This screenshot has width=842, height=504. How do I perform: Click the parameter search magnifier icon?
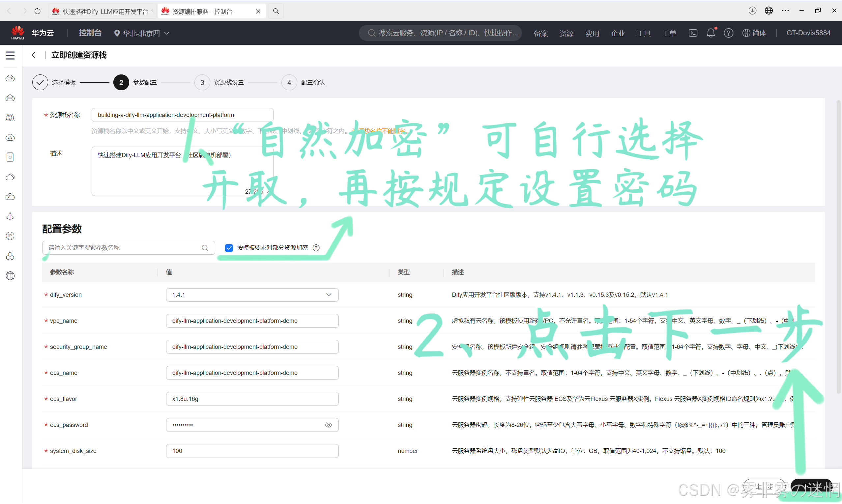point(205,248)
